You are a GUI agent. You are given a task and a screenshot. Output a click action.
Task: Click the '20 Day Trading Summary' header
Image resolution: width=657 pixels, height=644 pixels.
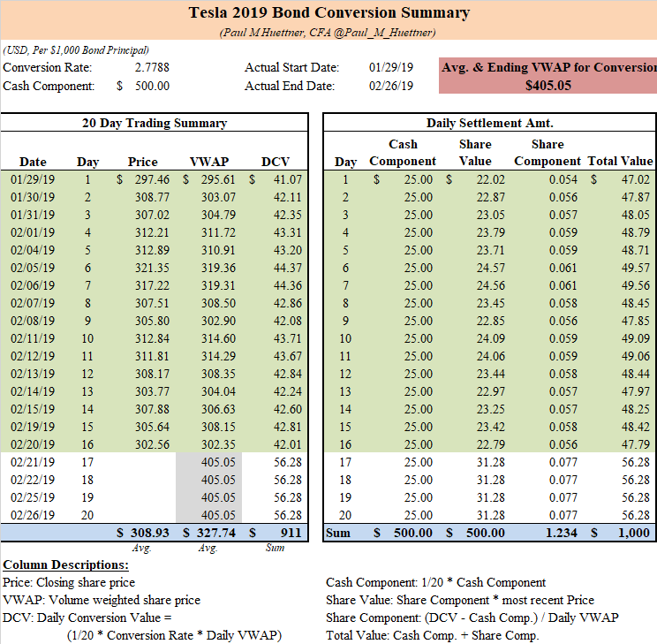[x=155, y=123]
